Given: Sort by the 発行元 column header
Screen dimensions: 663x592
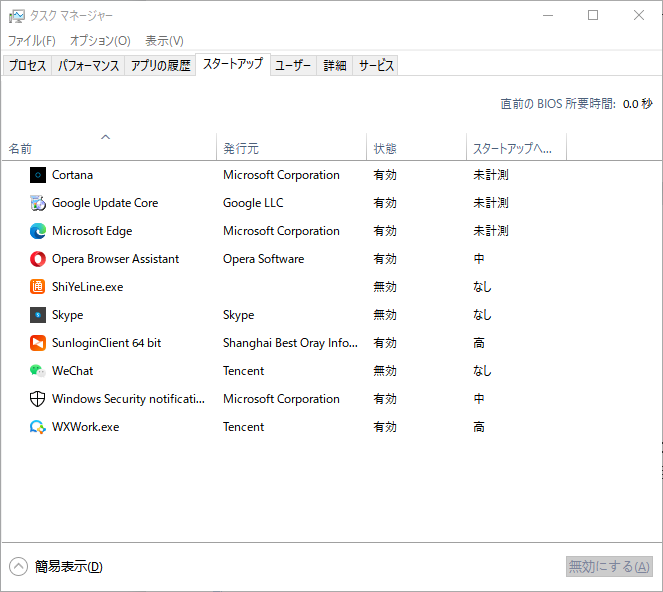Looking at the screenshot, I should click(x=291, y=147).
